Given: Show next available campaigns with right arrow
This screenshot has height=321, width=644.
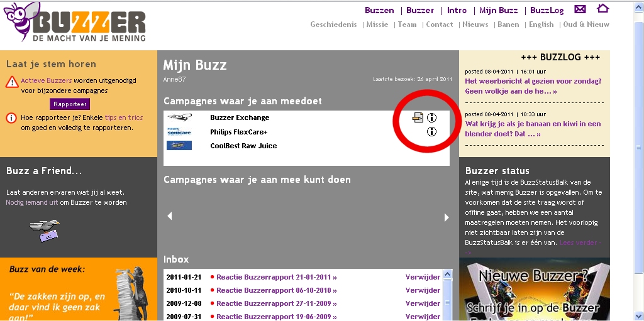Looking at the screenshot, I should (447, 217).
